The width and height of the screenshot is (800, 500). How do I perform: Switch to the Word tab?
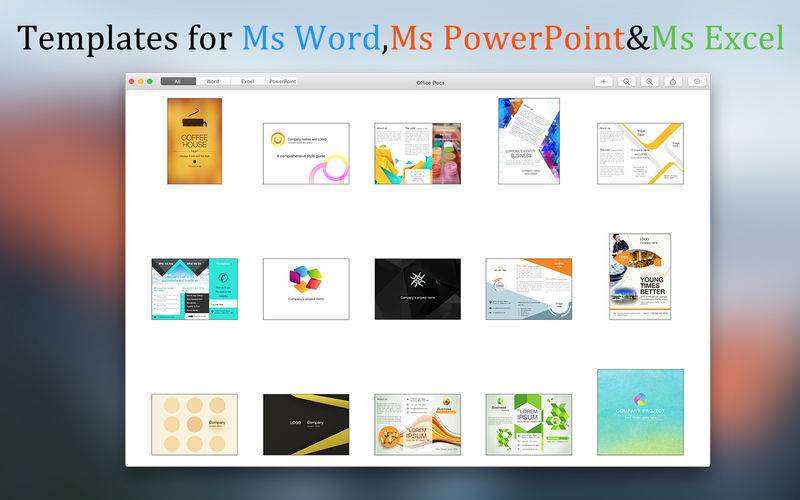coord(213,81)
